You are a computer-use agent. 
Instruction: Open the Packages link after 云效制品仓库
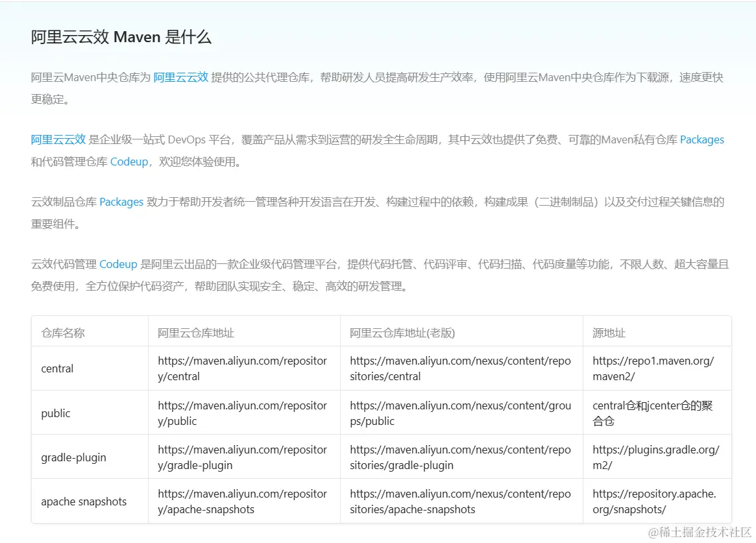pyautogui.click(x=121, y=202)
